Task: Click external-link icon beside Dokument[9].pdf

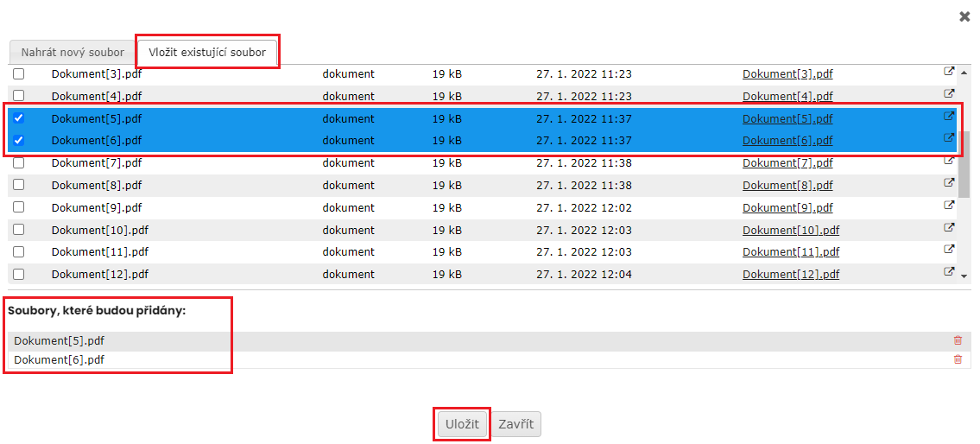Action: (949, 206)
